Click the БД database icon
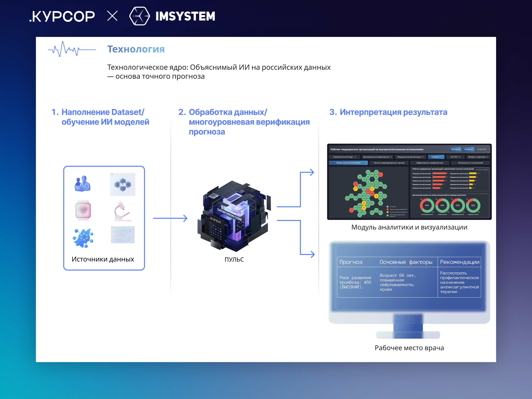 click(123, 185)
